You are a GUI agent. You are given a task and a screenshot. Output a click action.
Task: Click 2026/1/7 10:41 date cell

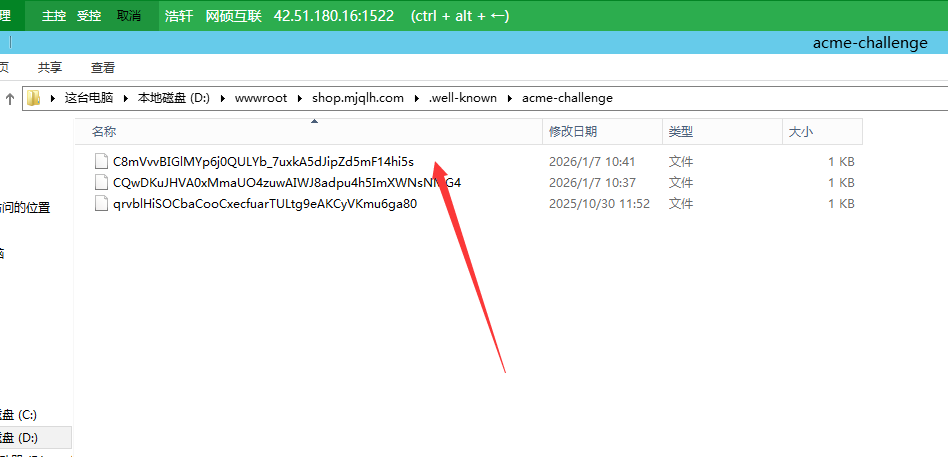592,161
